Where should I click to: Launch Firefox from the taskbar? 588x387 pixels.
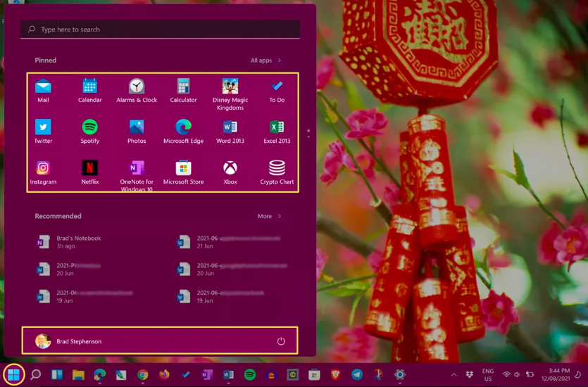click(x=164, y=374)
